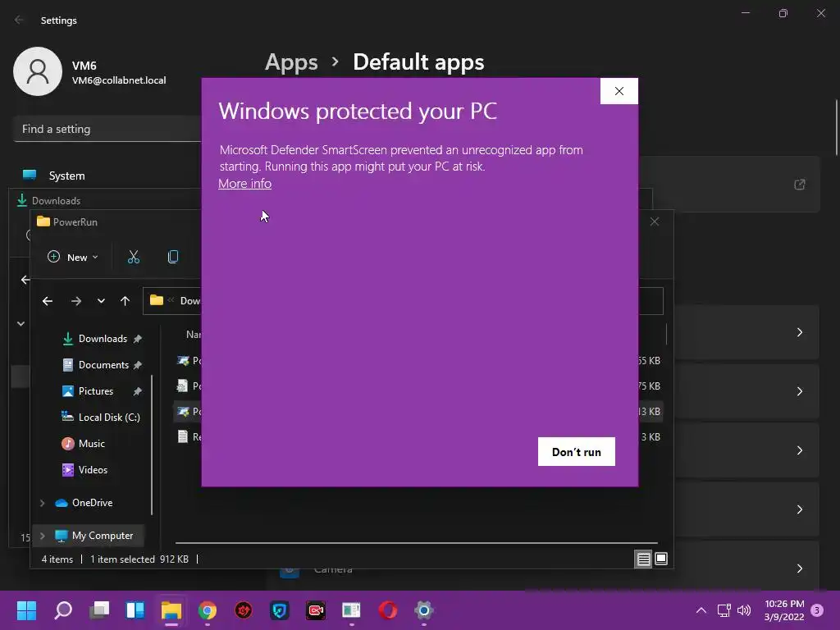The width and height of the screenshot is (840, 630).
Task: Click the Settings window vertical scrollbar
Action: click(x=836, y=127)
